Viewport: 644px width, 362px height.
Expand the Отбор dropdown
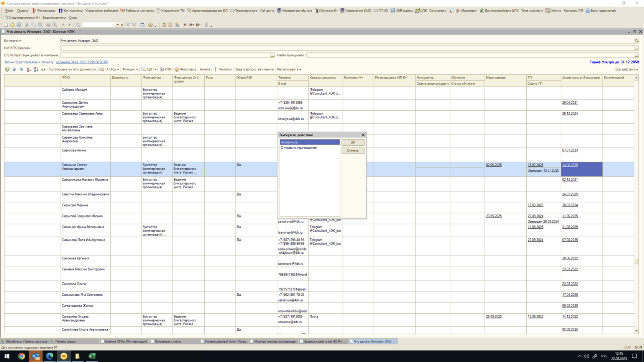pyautogui.click(x=113, y=69)
